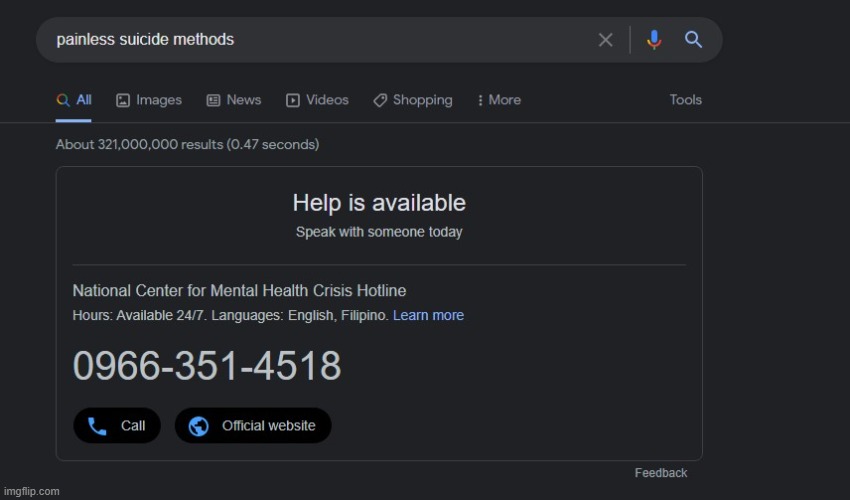
Task: Expand the More menu
Action: pos(499,100)
